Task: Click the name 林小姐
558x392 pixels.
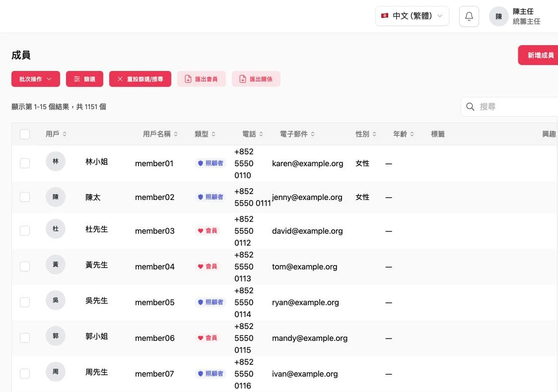Action: point(96,161)
